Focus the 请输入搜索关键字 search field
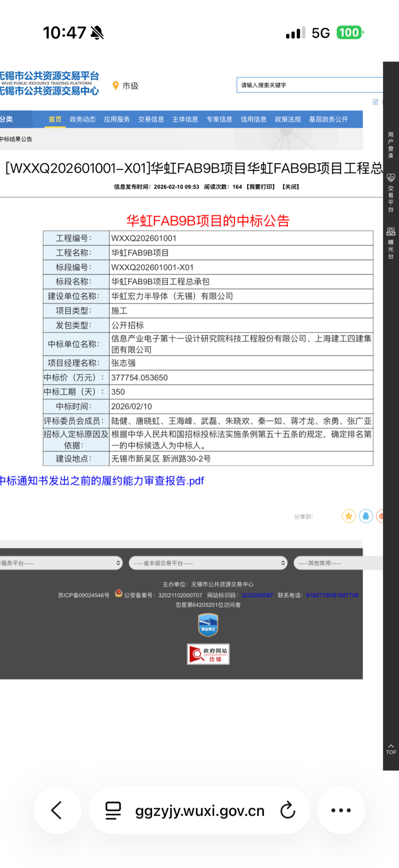 pos(310,85)
